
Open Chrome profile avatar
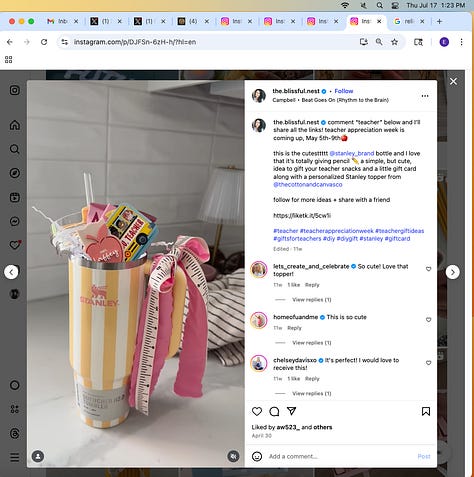tap(444, 42)
